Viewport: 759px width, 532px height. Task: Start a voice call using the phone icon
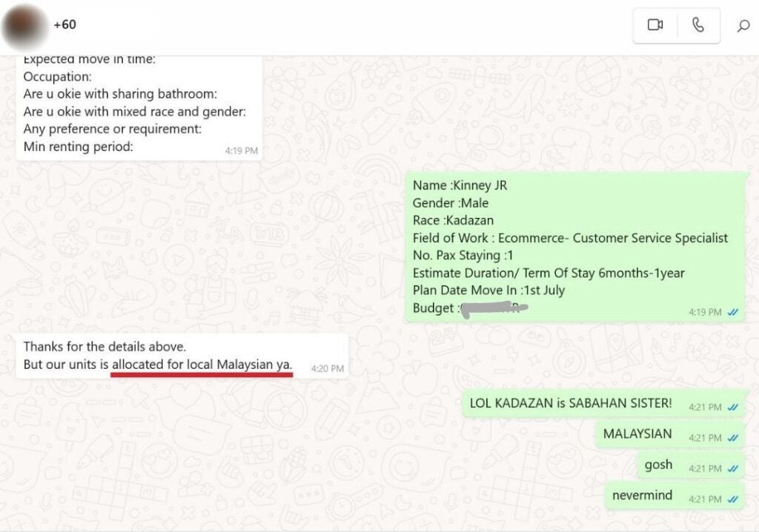(697, 25)
